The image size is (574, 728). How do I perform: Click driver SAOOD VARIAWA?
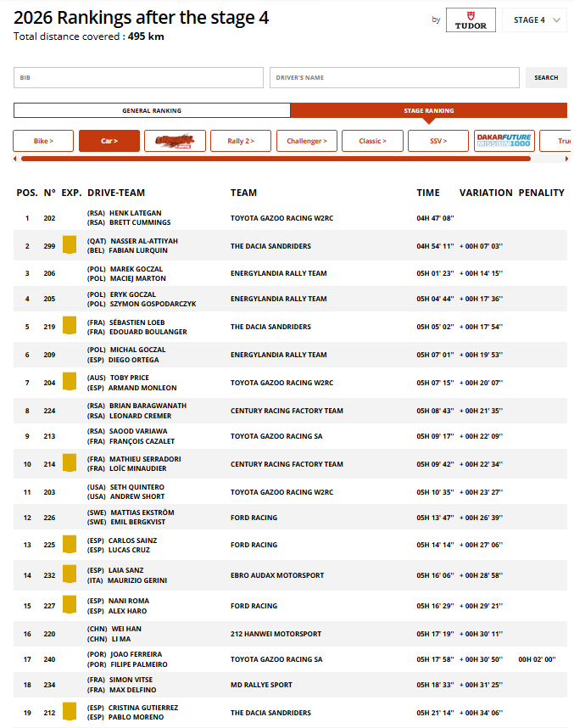point(138,431)
